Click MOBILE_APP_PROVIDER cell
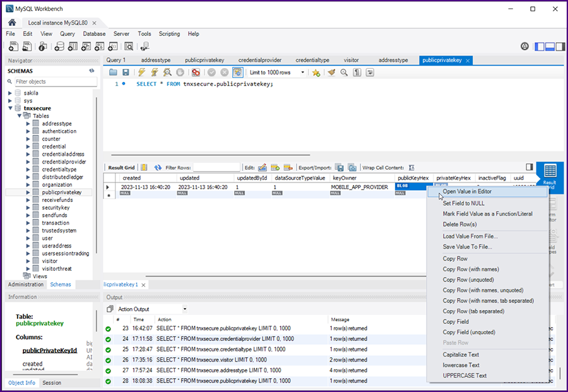This screenshot has width=568, height=392. click(361, 187)
